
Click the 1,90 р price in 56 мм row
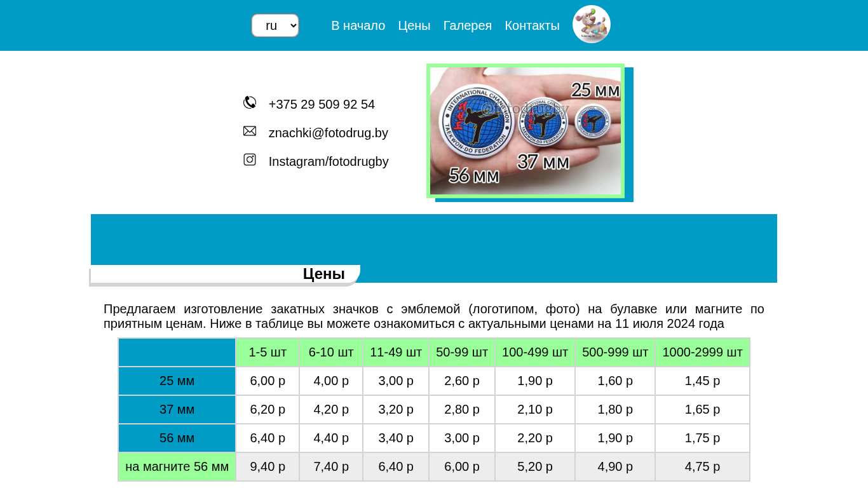click(x=615, y=438)
